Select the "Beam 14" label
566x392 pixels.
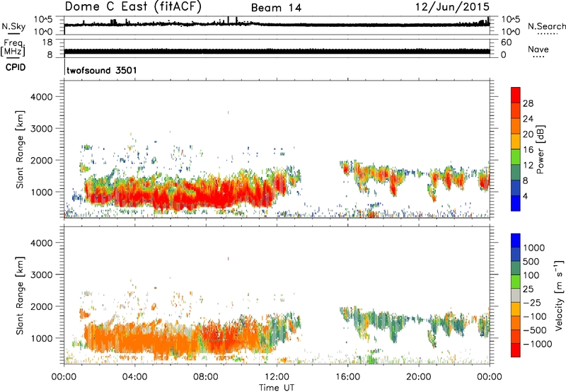tap(276, 8)
